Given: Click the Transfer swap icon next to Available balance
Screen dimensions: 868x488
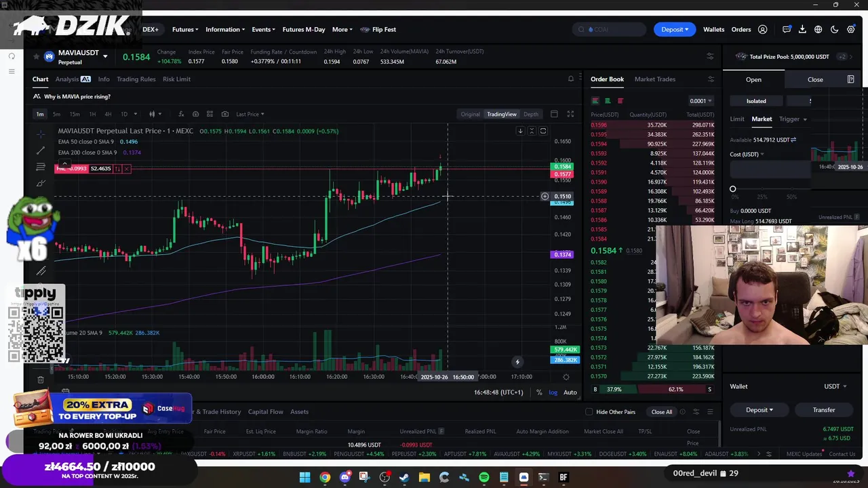Looking at the screenshot, I should point(793,140).
